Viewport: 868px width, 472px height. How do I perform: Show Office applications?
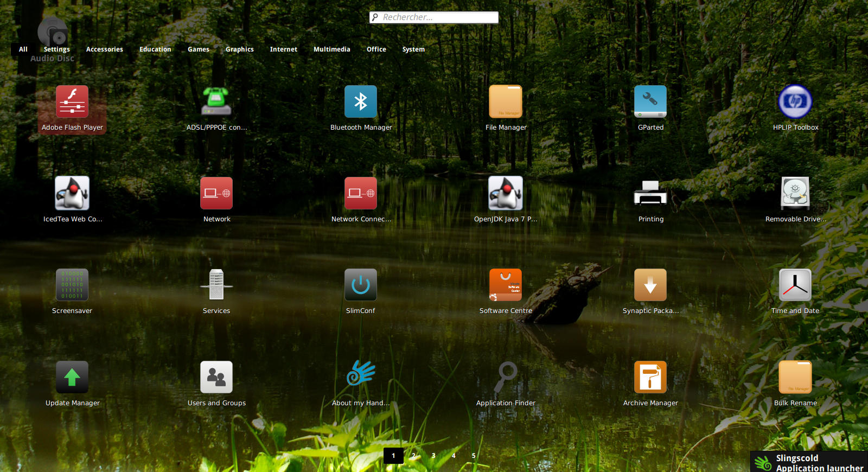376,49
